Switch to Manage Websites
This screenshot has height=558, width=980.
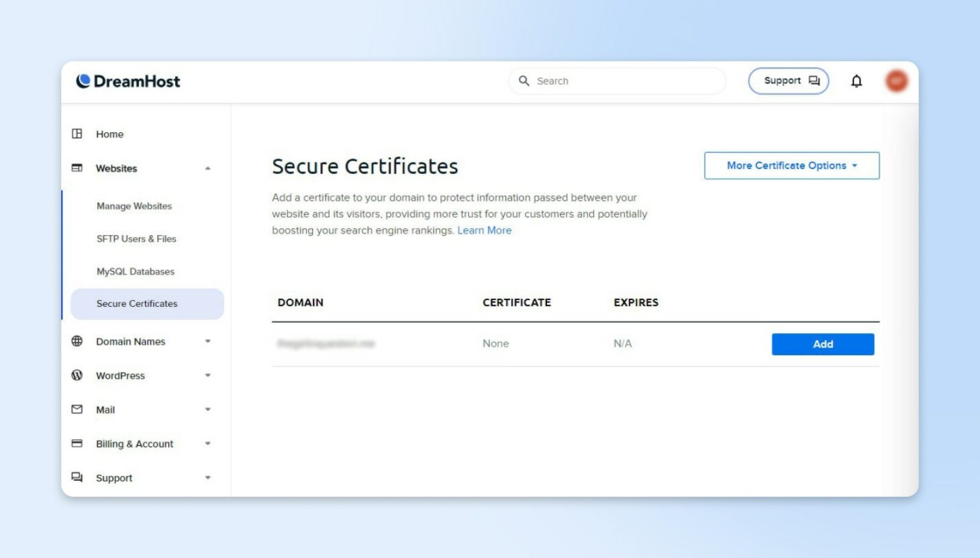(x=133, y=206)
